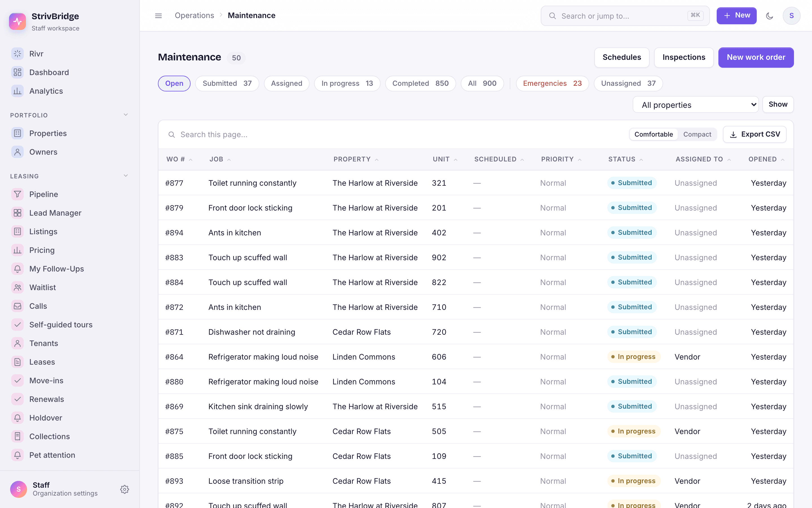Export table as CSV

(754, 134)
